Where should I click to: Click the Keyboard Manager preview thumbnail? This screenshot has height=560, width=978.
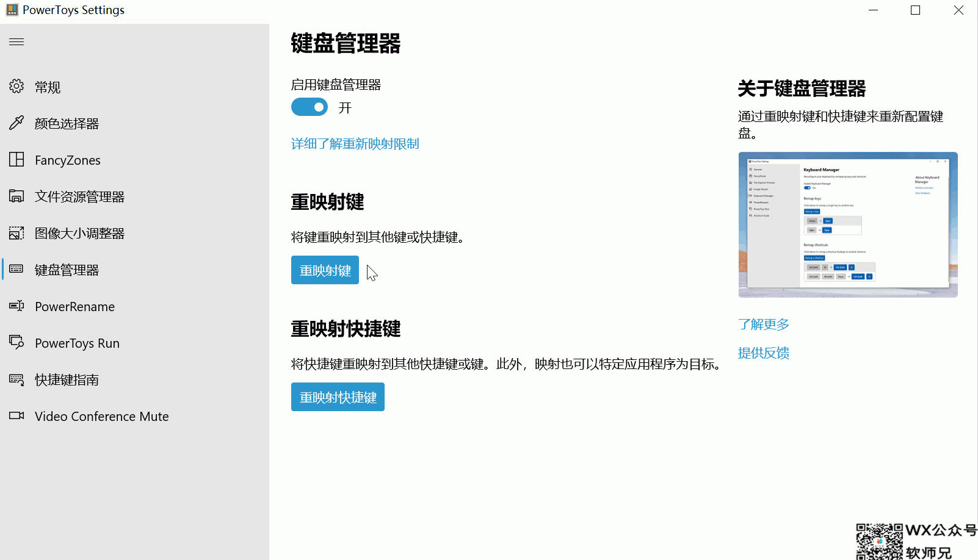tap(848, 225)
